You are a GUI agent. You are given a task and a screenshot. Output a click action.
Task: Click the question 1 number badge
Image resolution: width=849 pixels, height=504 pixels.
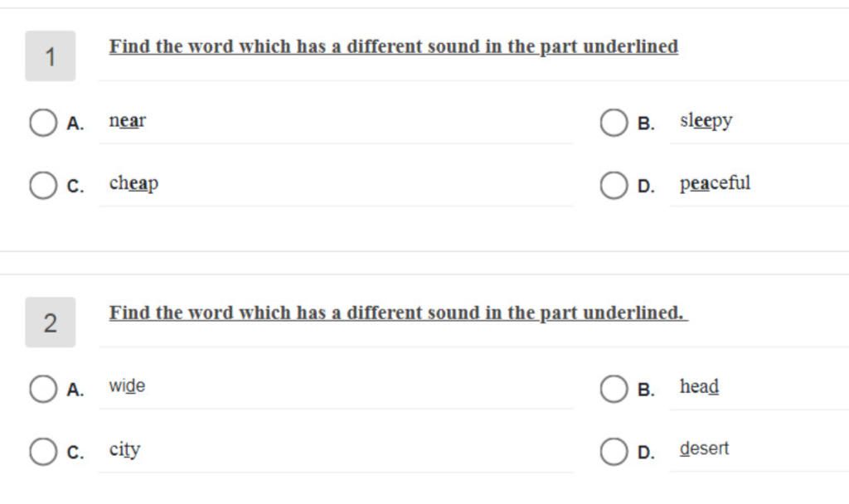(51, 56)
